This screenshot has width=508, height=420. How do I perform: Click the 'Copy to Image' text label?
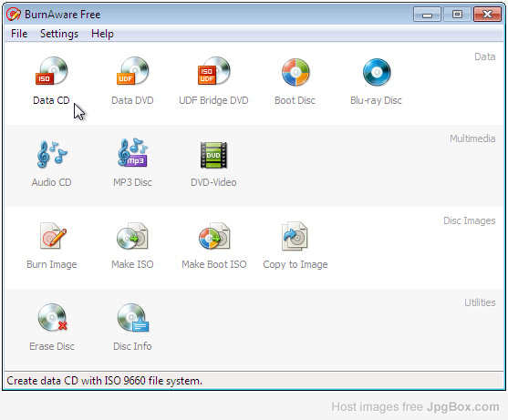point(295,264)
